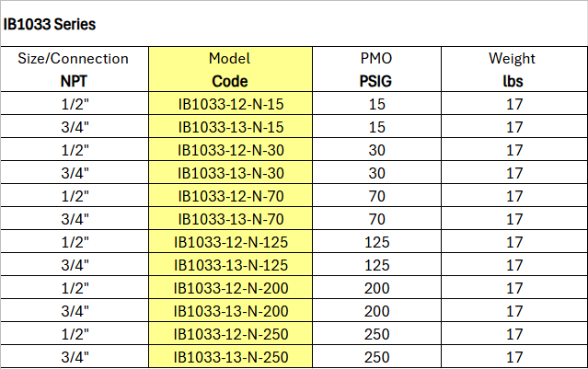Select the NPT subheader cell
The height and width of the screenshot is (369, 588).
[74, 81]
